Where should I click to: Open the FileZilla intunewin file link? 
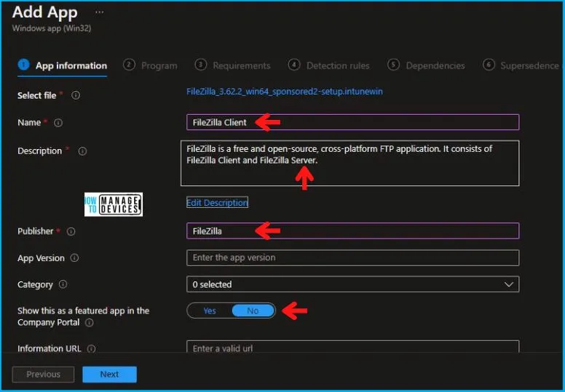tap(284, 92)
